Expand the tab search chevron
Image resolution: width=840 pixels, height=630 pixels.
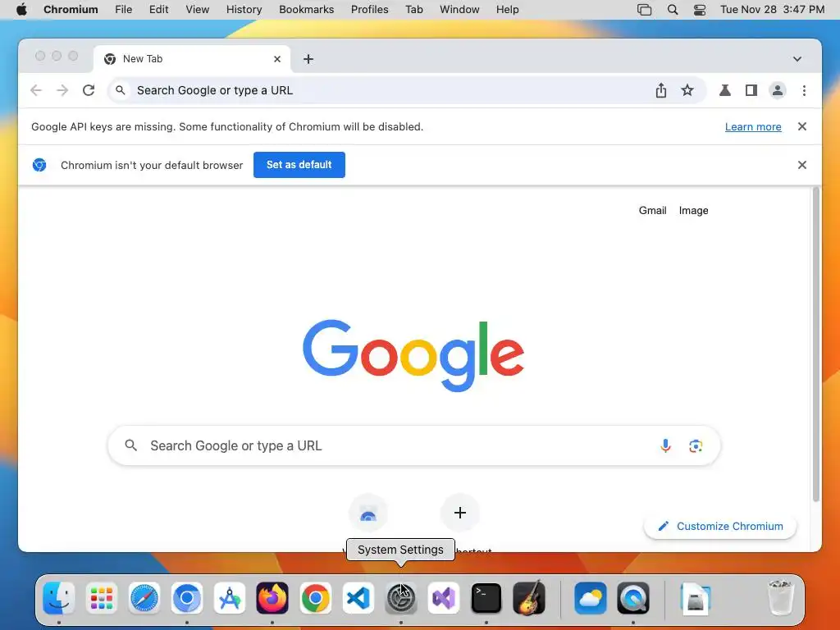click(x=797, y=59)
